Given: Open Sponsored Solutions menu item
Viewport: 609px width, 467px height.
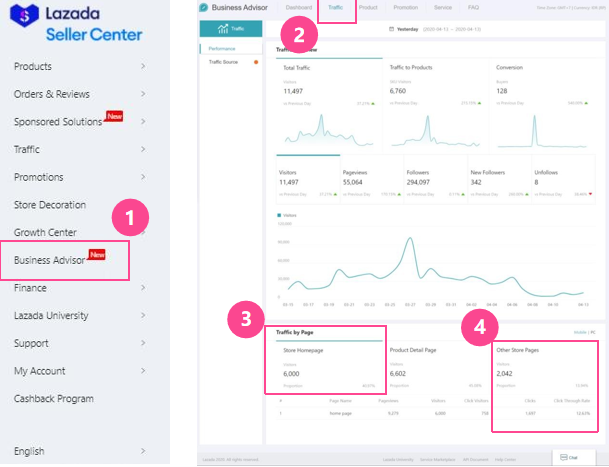Looking at the screenshot, I should [x=58, y=122].
